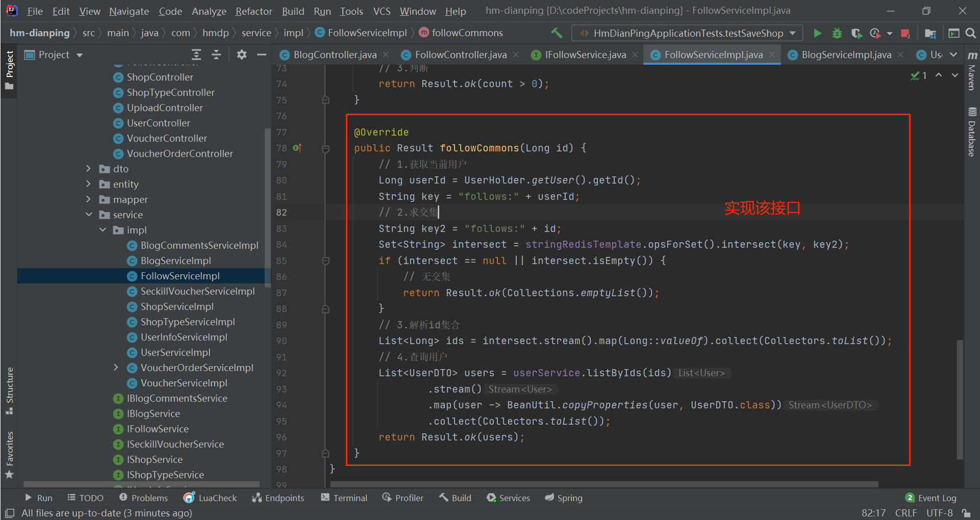
Task: Hide the Project tool window
Action: coord(262,55)
